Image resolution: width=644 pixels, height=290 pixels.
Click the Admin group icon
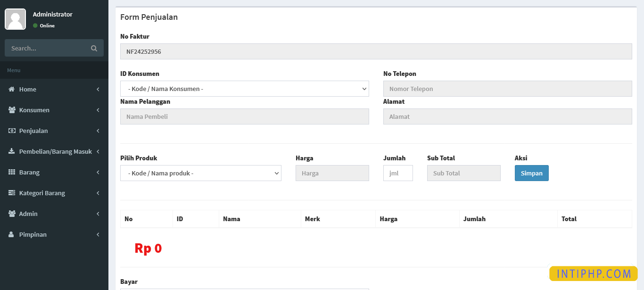(x=12, y=214)
